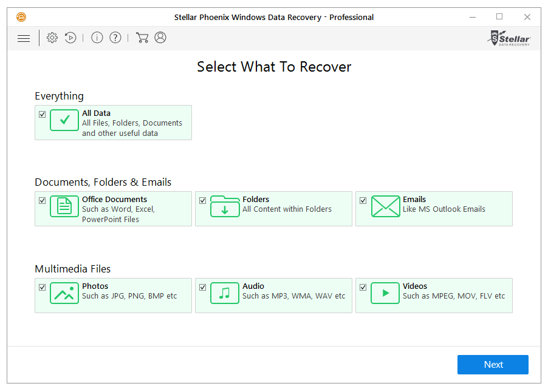Click the 'Everything' section heading
Screen dimensions: 548x392
pyautogui.click(x=60, y=96)
